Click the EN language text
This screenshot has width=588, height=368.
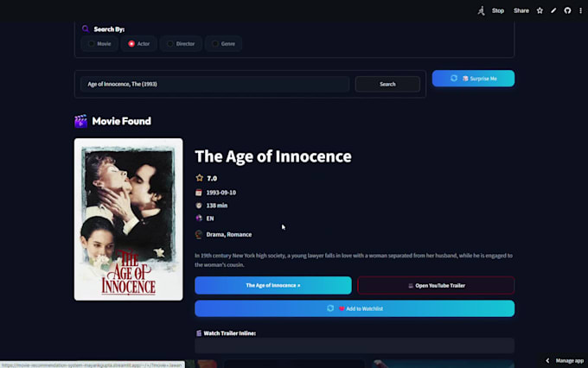click(210, 218)
